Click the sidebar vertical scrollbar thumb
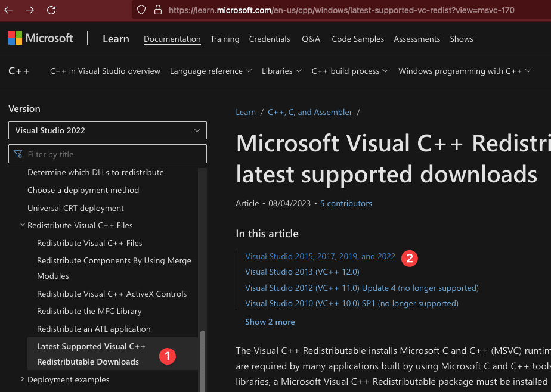Viewport: 551px width, 392px height. click(203, 357)
